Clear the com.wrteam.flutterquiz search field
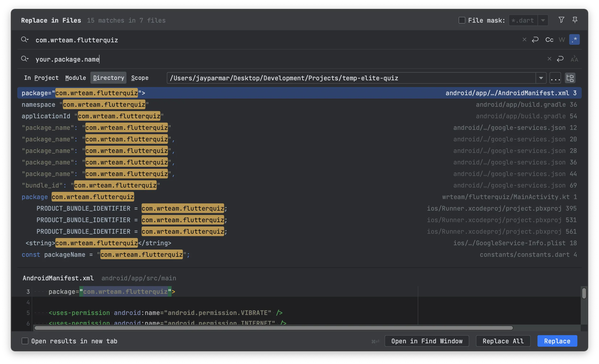The image size is (599, 364). point(524,39)
